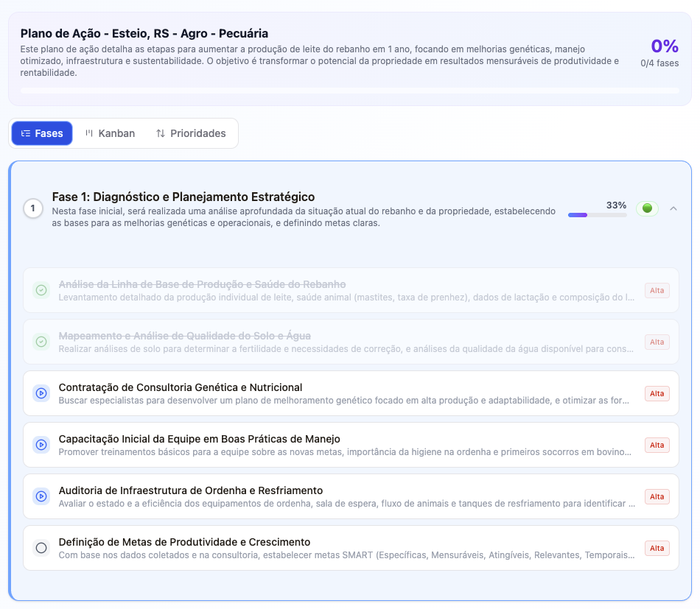Click the Fase 1 number badge circle
Viewport: 700px width, 609px height.
[33, 208]
